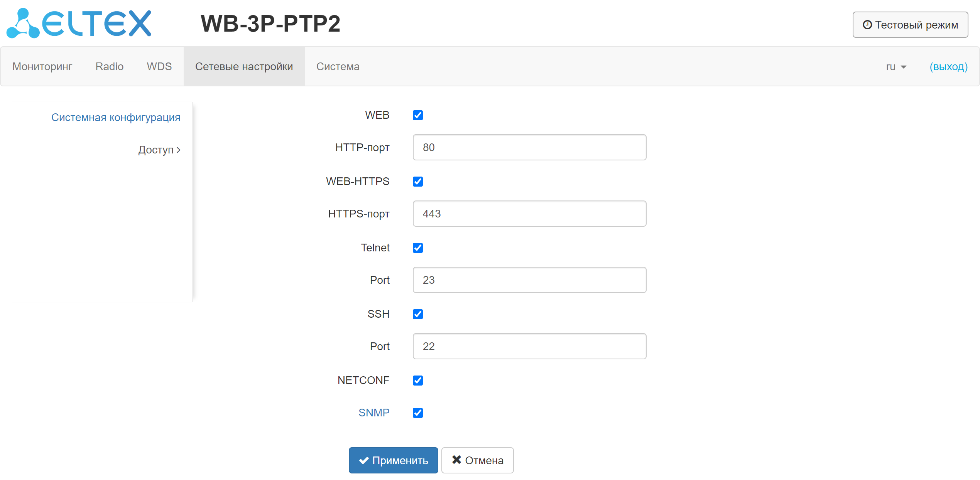980x480 pixels.
Task: Go to the Система tab
Action: point(338,67)
